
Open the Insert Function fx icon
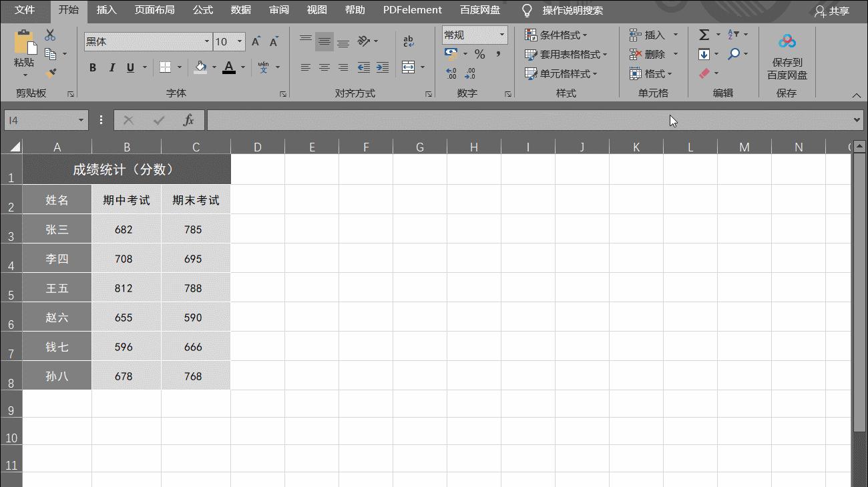[x=188, y=120]
